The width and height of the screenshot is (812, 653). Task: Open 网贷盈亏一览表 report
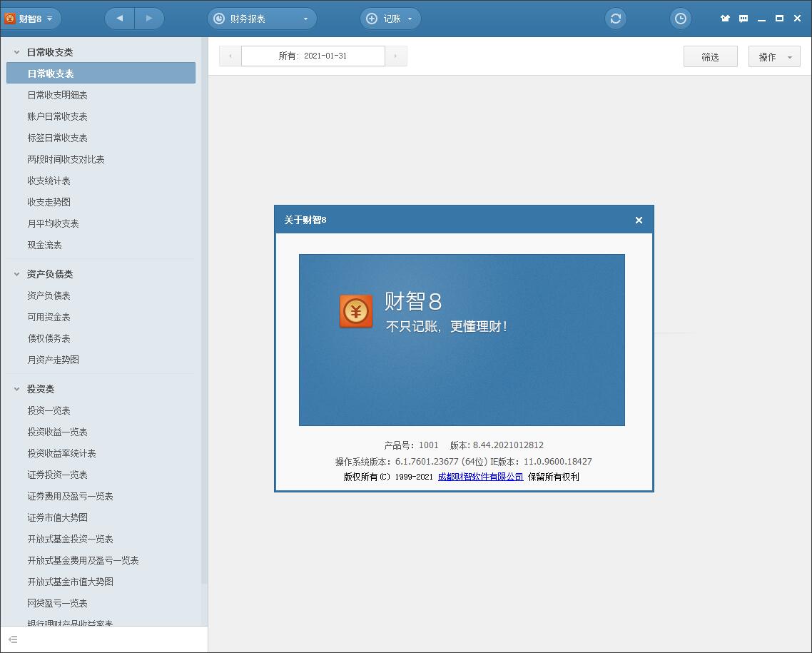tap(58, 603)
